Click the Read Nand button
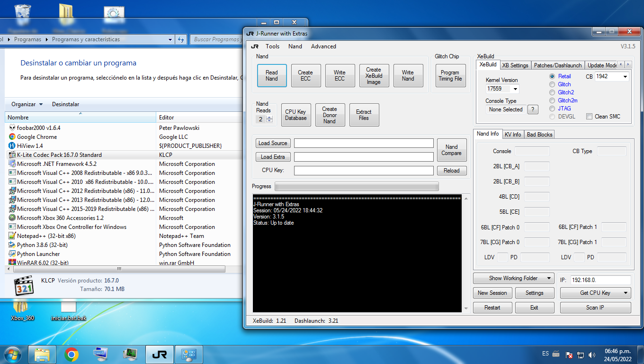 pyautogui.click(x=272, y=76)
